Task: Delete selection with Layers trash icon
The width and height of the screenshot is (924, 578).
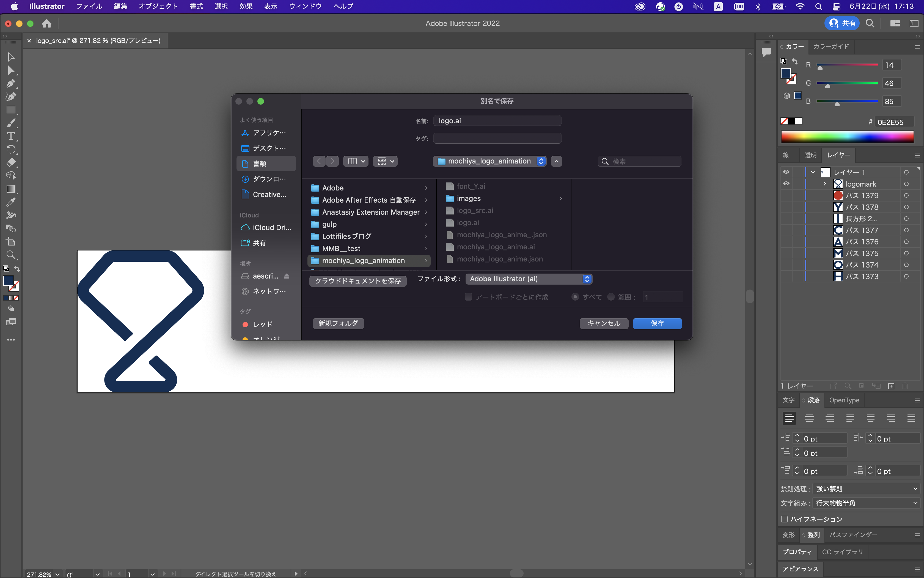Action: click(905, 386)
